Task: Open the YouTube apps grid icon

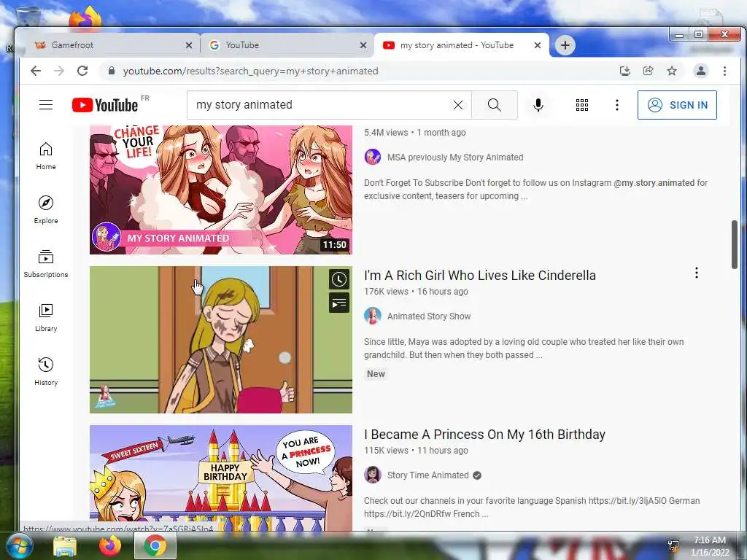Action: (581, 105)
